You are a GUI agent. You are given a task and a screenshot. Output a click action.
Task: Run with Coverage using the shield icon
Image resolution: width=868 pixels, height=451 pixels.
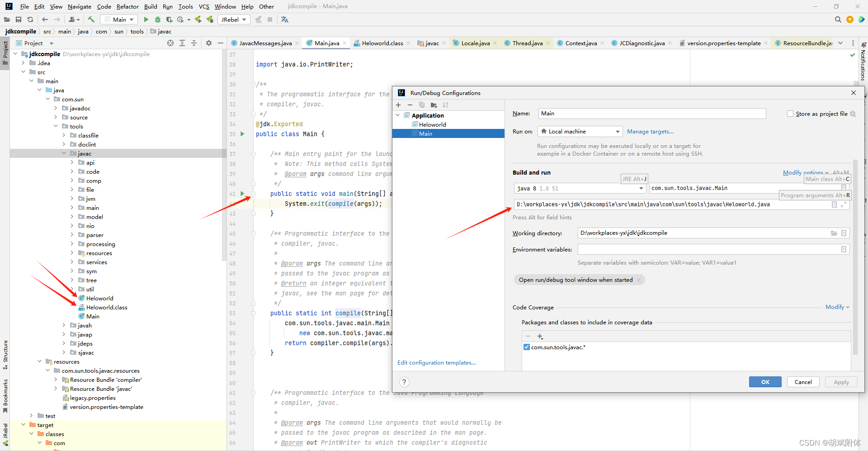tap(169, 19)
